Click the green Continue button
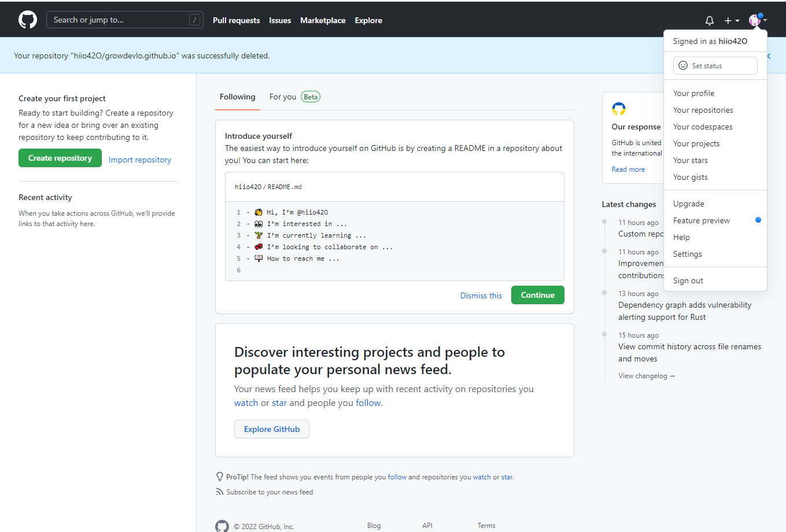This screenshot has width=786, height=532. [537, 295]
